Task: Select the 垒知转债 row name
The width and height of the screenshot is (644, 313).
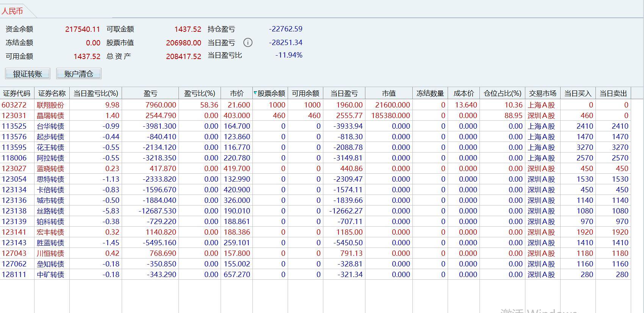Action: 50,264
